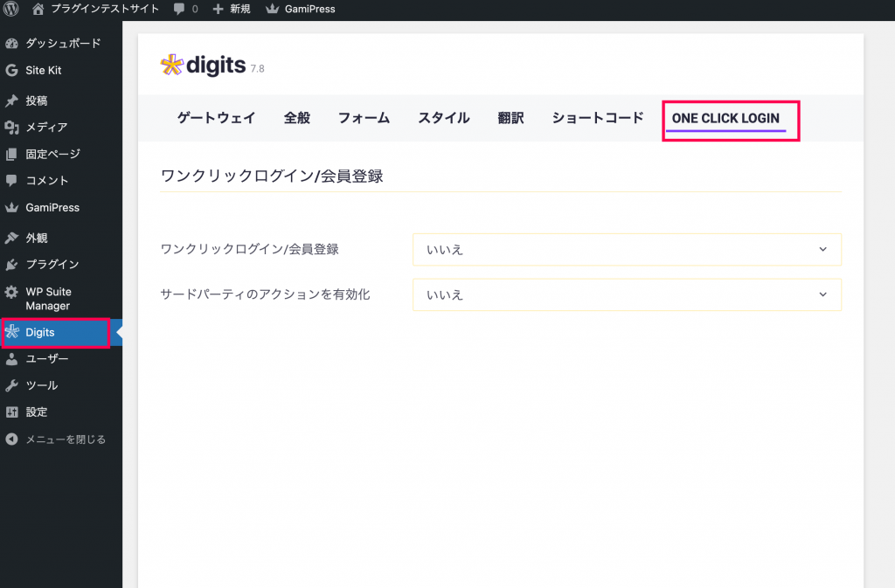The image size is (895, 588).
Task: Click the 7.8 version text
Action: [258, 68]
